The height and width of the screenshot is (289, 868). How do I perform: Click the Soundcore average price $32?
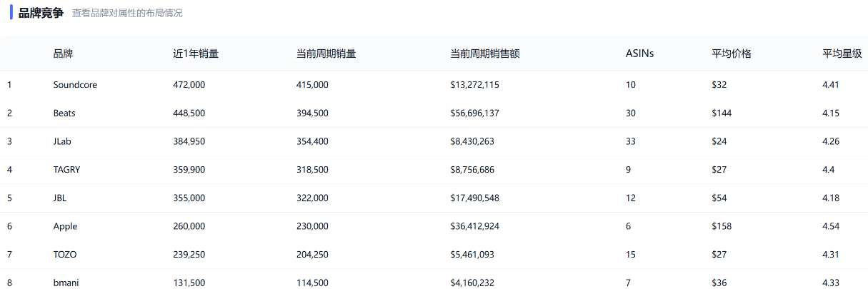[719, 85]
